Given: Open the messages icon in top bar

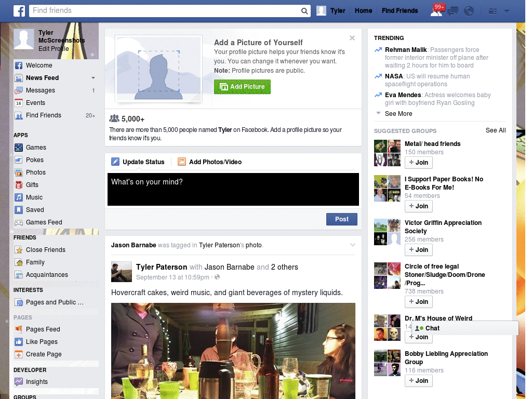Looking at the screenshot, I should point(453,11).
